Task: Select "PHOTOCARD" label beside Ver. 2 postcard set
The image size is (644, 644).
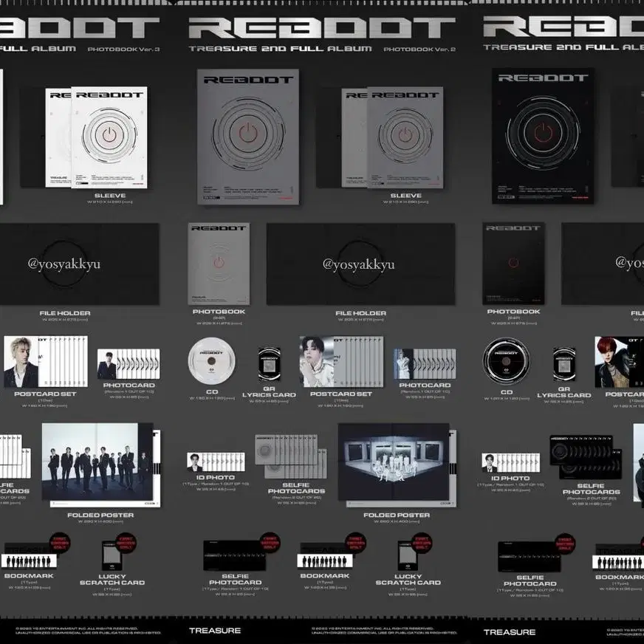Action: 425,385
